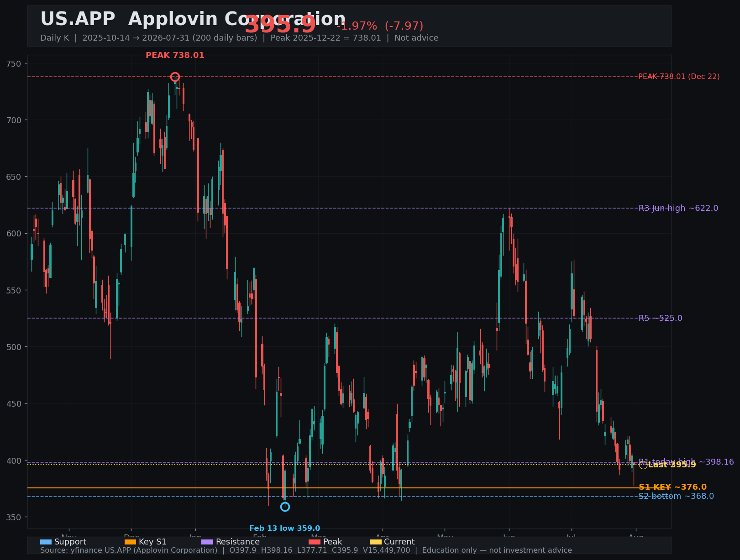Click the 600 tick on the price axis
Screen dimensions: 740x560
point(14,234)
